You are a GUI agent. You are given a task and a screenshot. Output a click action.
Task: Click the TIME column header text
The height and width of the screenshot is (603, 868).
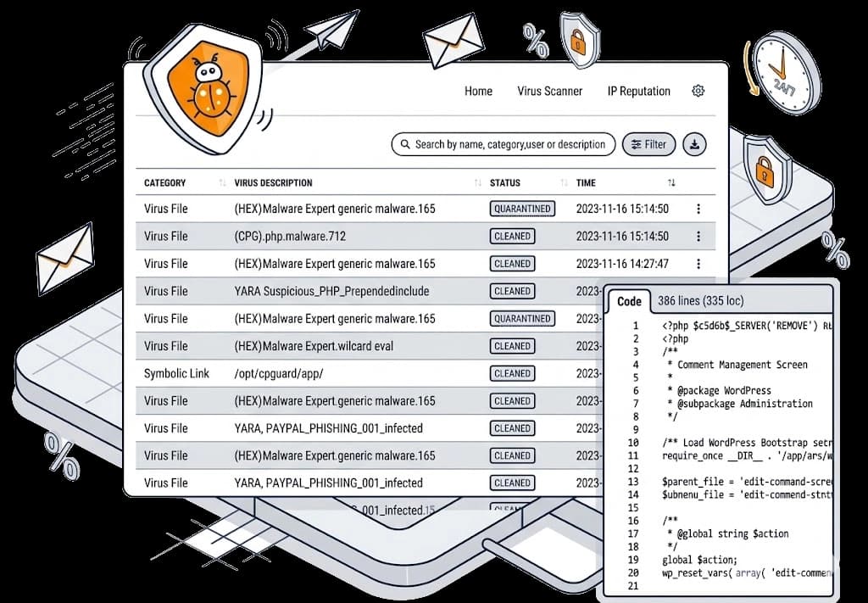click(586, 182)
